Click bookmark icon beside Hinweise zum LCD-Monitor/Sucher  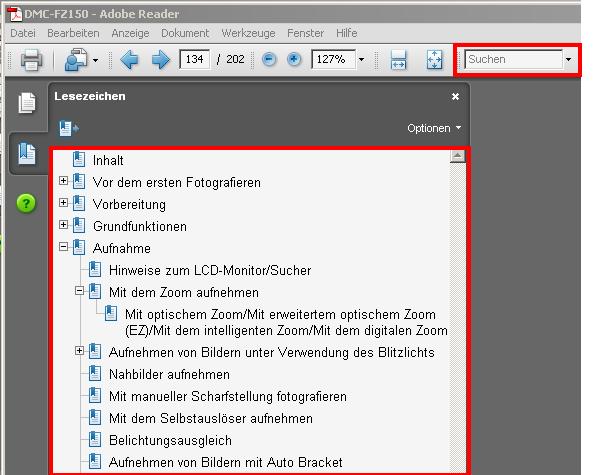coord(95,269)
